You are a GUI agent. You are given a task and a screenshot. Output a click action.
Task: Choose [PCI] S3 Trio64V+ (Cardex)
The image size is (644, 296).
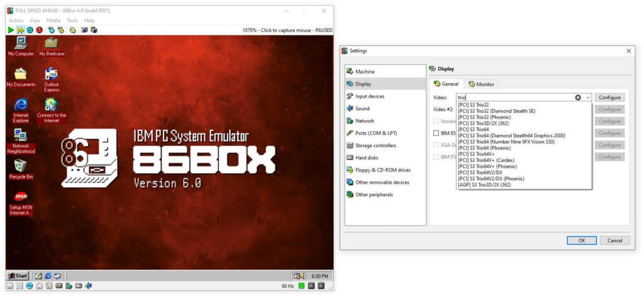pyautogui.click(x=524, y=161)
